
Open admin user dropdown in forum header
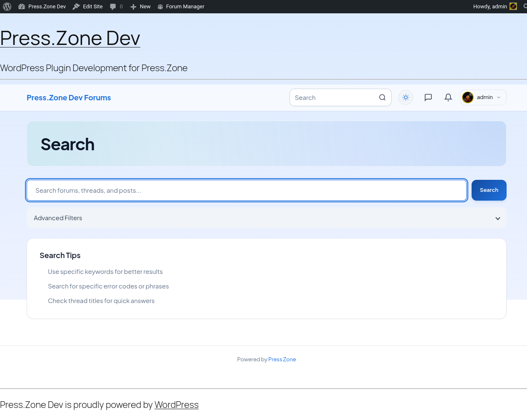[x=483, y=97]
